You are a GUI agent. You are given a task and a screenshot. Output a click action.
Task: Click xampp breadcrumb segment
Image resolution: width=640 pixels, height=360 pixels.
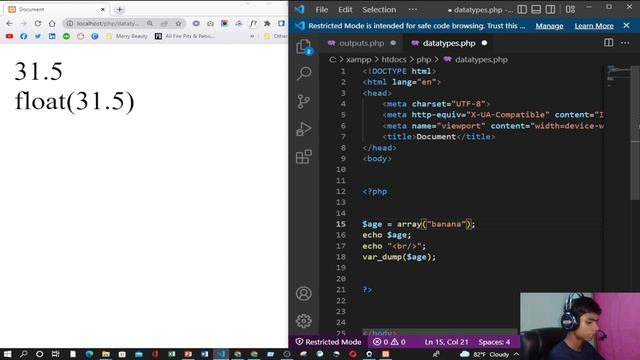click(x=358, y=60)
